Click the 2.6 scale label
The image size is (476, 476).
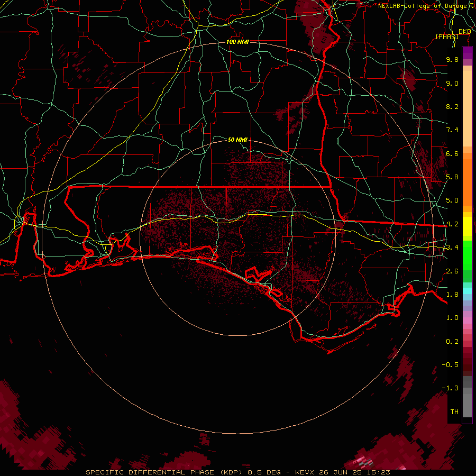[x=452, y=271]
